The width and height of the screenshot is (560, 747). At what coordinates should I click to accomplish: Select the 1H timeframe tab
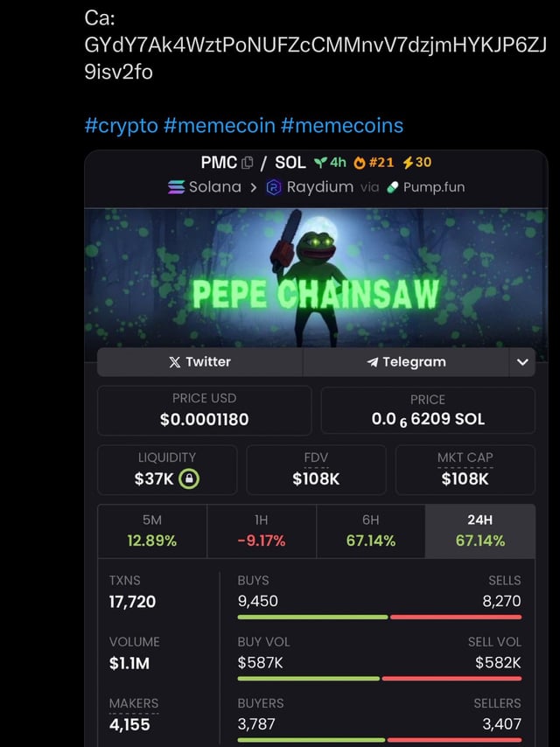(261, 531)
